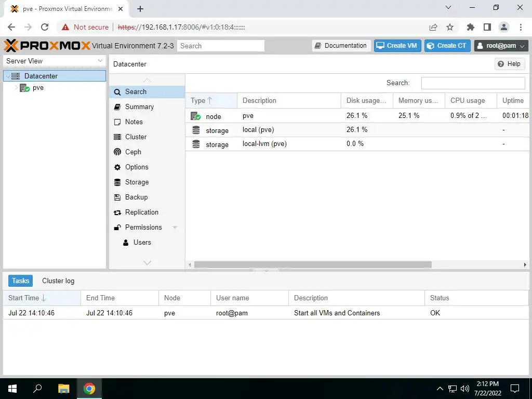Screen dimensions: 532x399
Task: Open the Documentation button
Action: click(x=341, y=46)
